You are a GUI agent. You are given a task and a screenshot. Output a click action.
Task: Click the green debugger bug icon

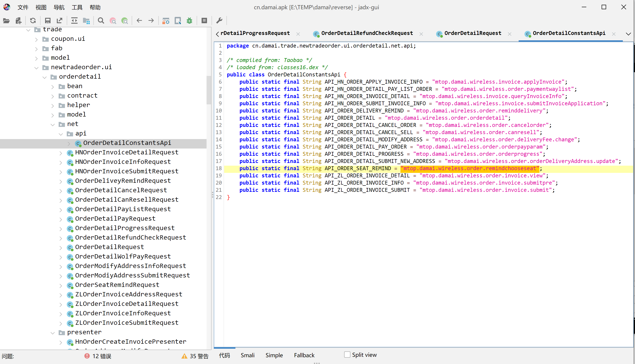point(189,21)
